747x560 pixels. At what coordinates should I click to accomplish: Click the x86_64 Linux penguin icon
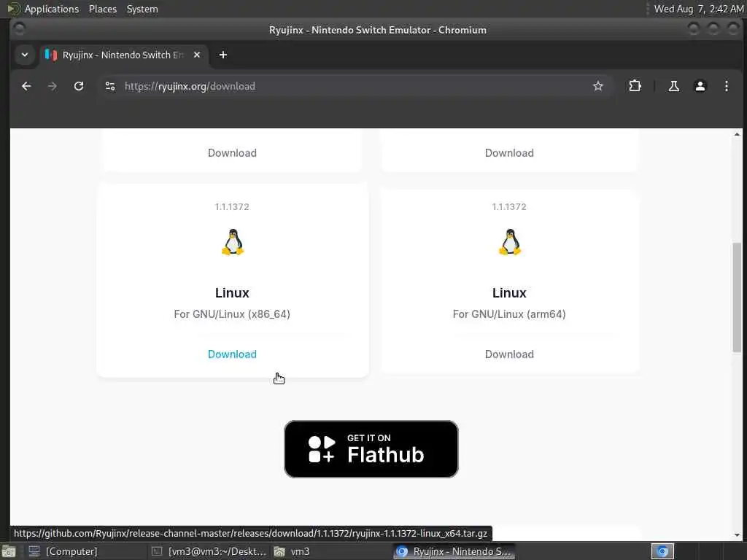point(233,242)
